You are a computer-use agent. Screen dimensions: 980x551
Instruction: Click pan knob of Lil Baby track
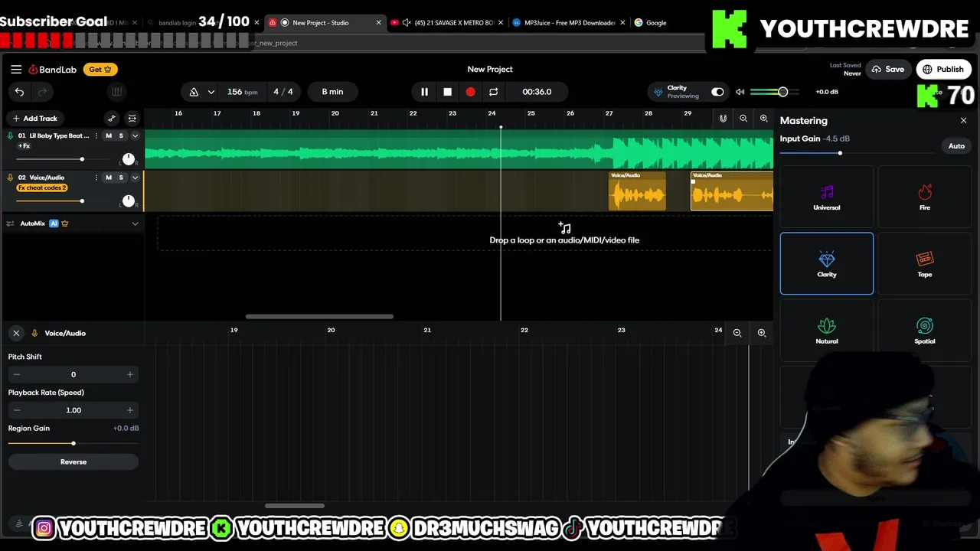[x=128, y=159]
